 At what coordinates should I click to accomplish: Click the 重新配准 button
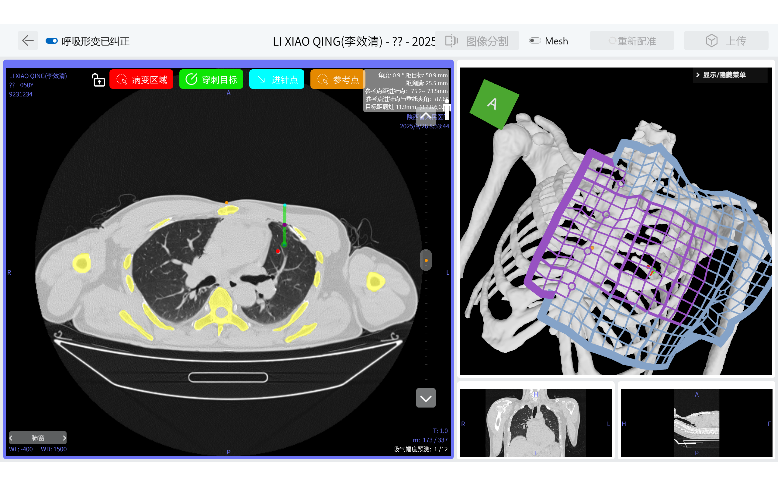coord(631,41)
